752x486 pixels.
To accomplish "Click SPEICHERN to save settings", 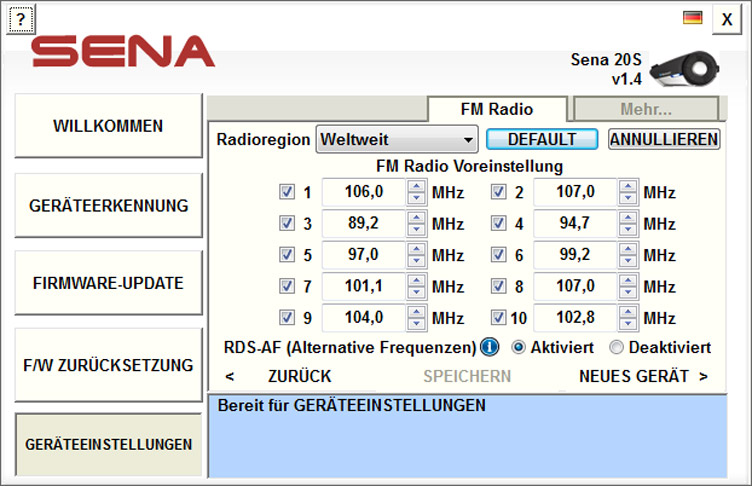I will (x=467, y=376).
